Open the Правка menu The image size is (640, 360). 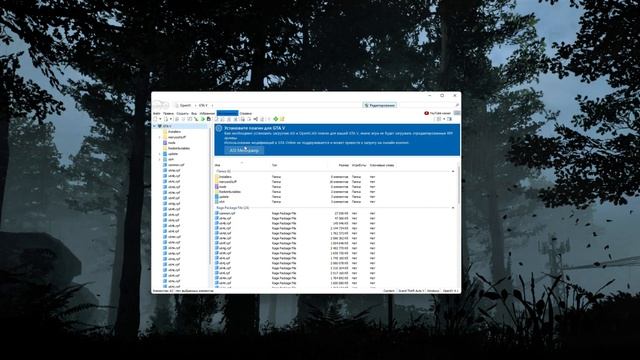tap(168, 113)
